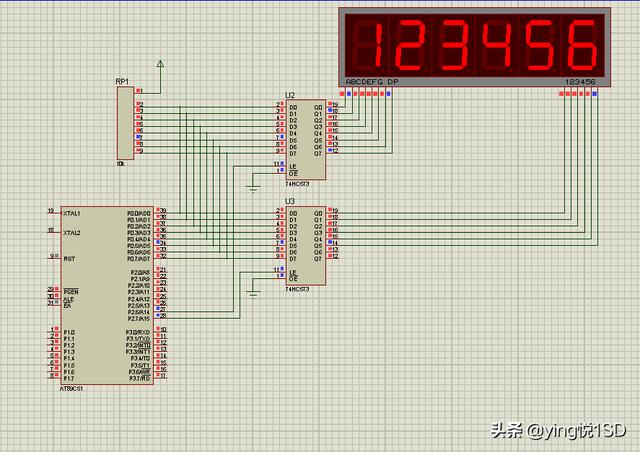Click the display digit showing 4

pos(496,45)
